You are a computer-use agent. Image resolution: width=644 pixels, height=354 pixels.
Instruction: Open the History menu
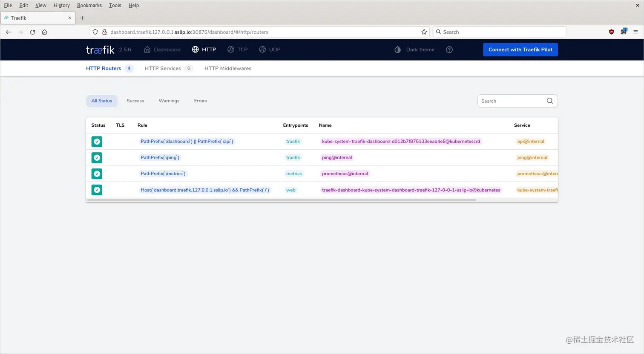pyautogui.click(x=62, y=5)
